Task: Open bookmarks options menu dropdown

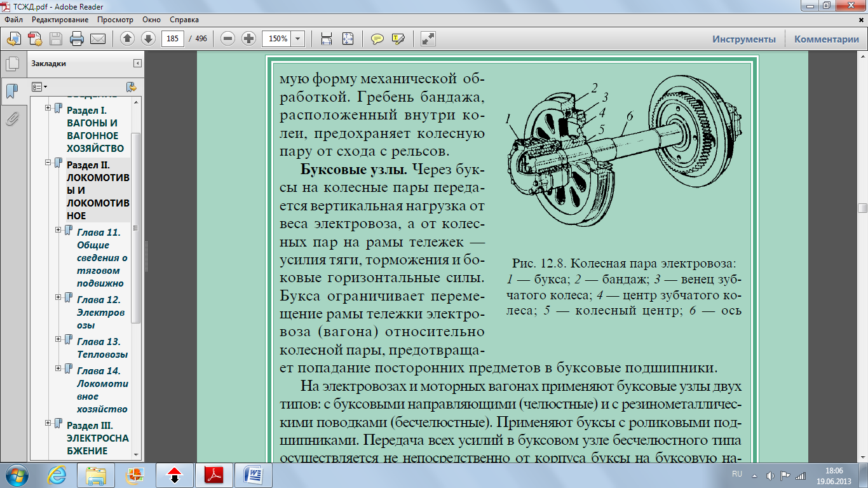Action: (x=40, y=86)
